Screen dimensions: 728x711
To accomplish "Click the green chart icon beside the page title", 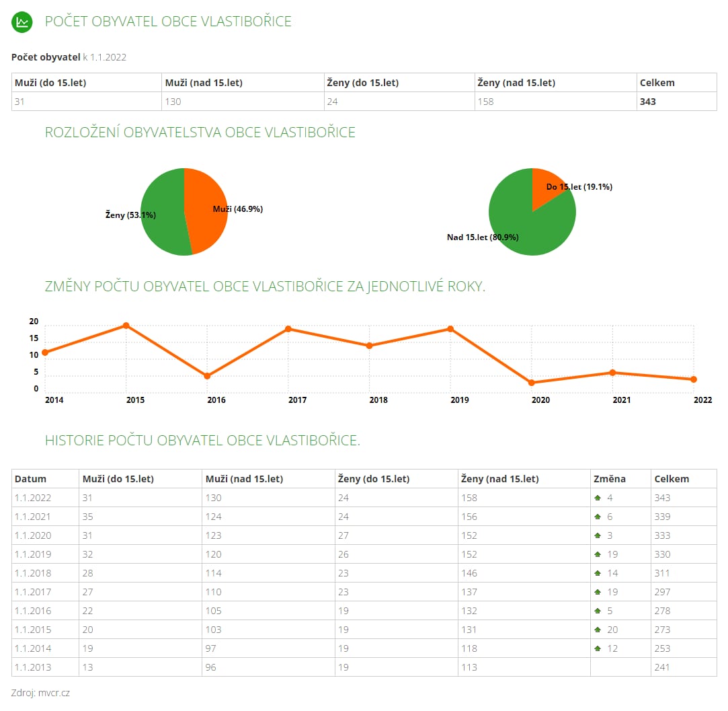I will 22,22.
